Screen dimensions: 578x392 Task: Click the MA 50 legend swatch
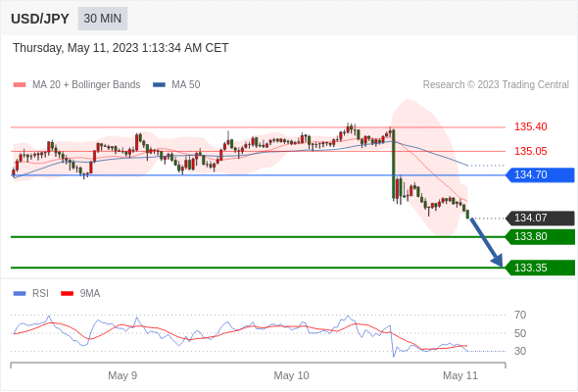pyautogui.click(x=159, y=85)
